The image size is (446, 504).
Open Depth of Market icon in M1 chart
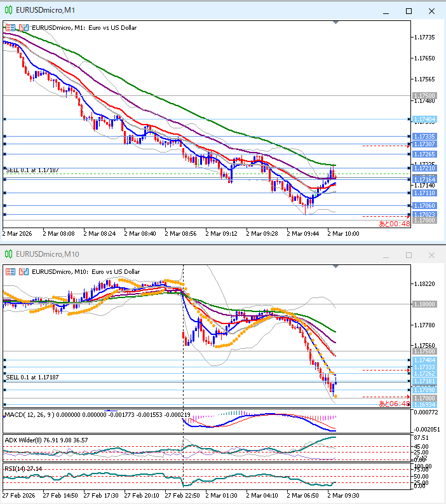[10, 27]
